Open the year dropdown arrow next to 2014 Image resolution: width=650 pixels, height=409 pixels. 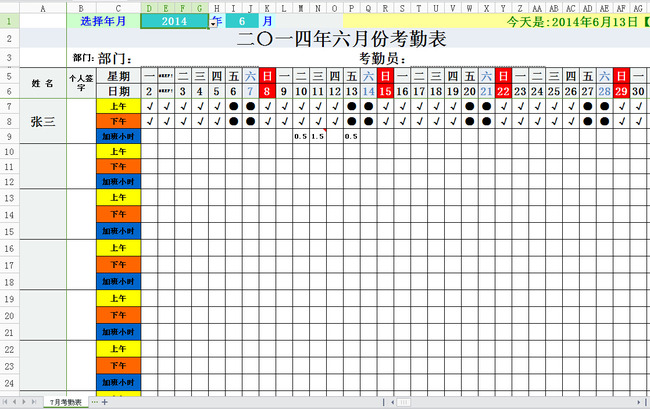click(x=213, y=23)
